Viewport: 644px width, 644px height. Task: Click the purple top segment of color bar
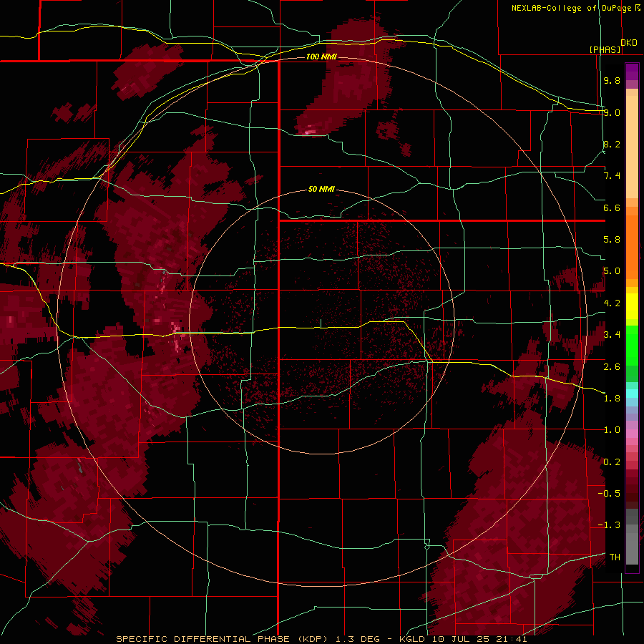632,72
